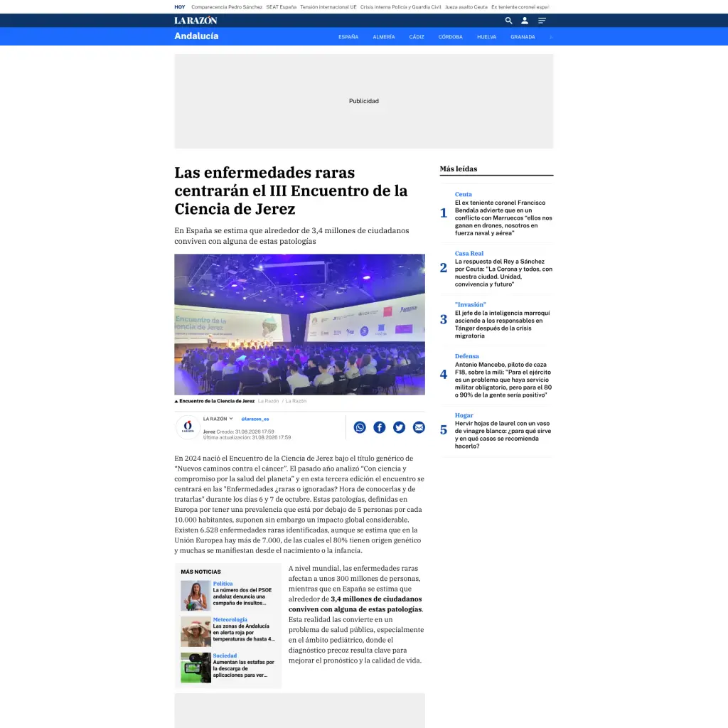Open article Hervir hojas de laurel con vinagre
The width and height of the screenshot is (728, 728).
coord(503,434)
